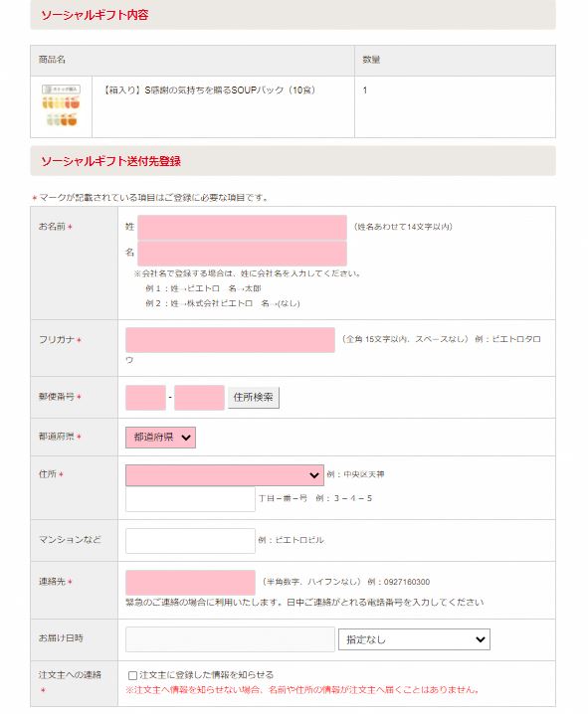Open the 都道府県 dropdown
Image resolution: width=588 pixels, height=714 pixels.
[x=160, y=438]
